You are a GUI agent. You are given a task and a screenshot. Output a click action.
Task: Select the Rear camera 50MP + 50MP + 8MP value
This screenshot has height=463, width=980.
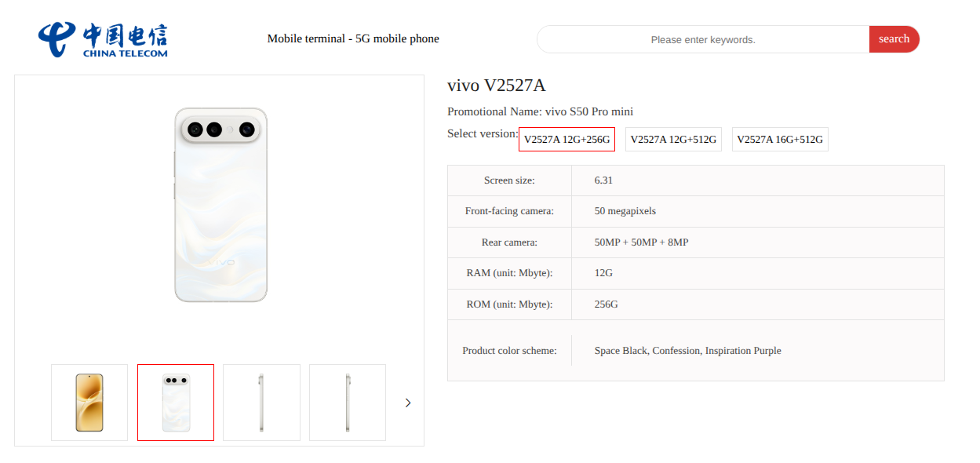coord(641,242)
